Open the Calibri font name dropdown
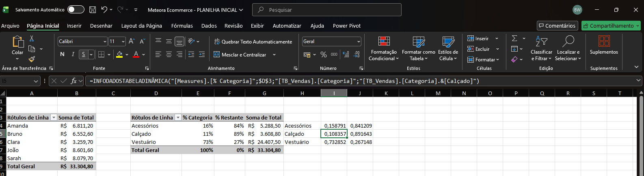 click(105, 41)
